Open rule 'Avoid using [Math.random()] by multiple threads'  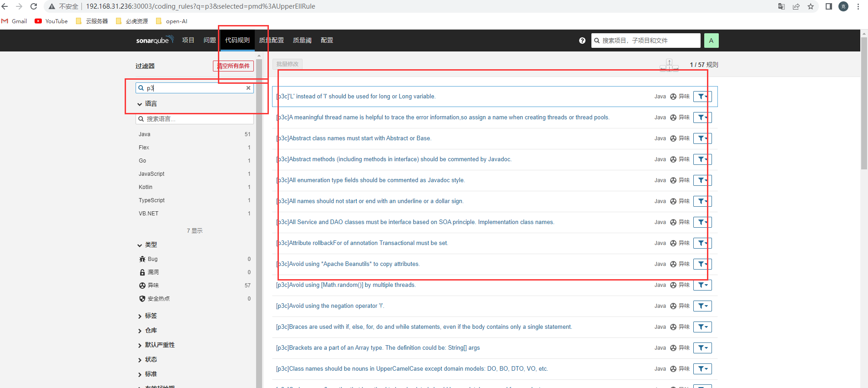click(346, 285)
